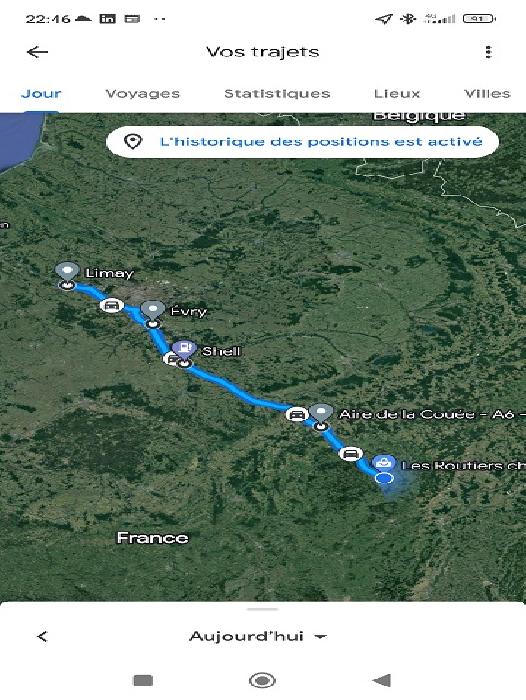
Task: Tap the Les Routiers business marker
Action: pos(384,463)
